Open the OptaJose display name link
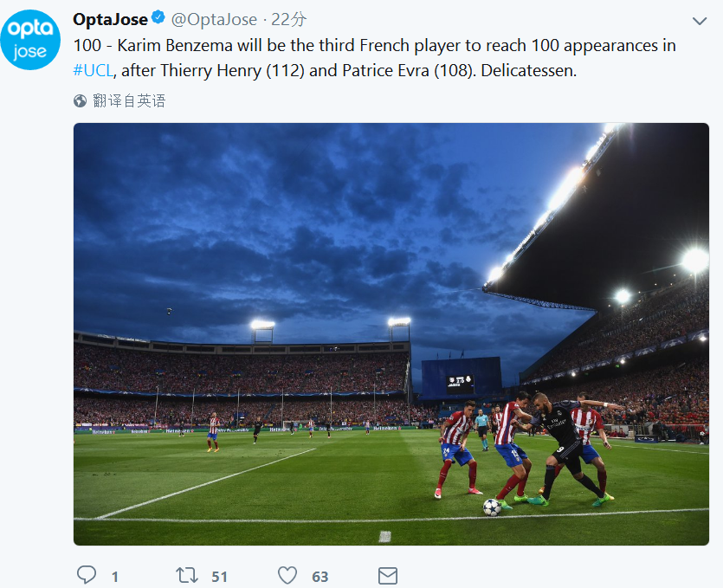 click(110, 19)
